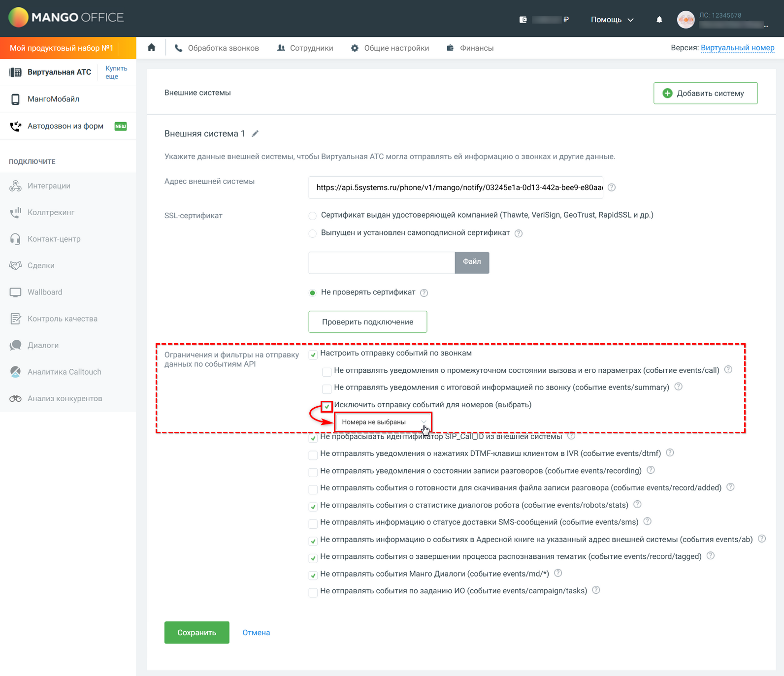This screenshot has height=676, width=784.
Task: Show hint for events/dtmf option
Action: [670, 452]
